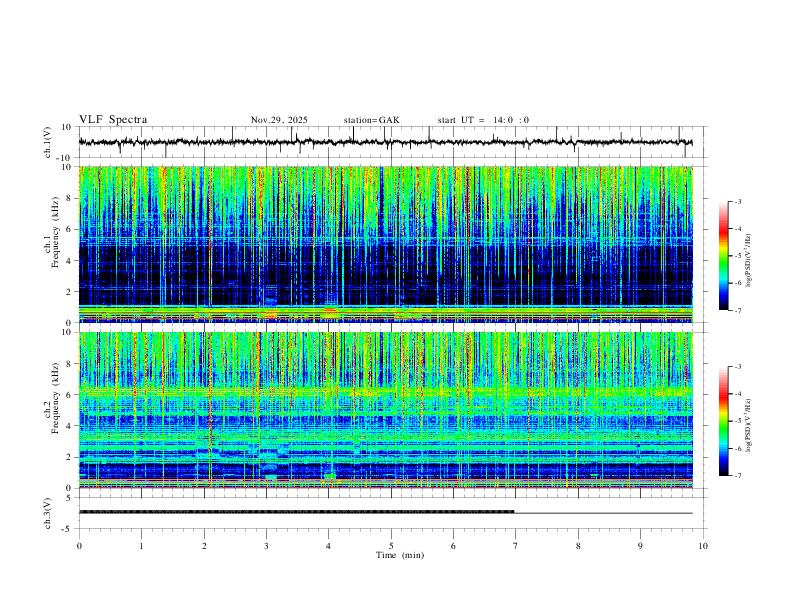Click the ch.1 voltage waveform trace
Viewport: 792px width, 612px height.
385,142
